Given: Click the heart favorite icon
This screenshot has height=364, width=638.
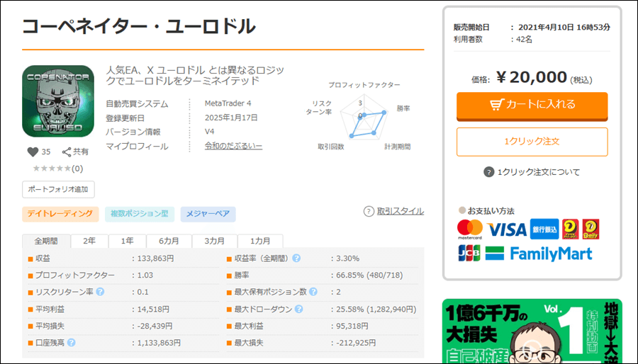Looking at the screenshot, I should pyautogui.click(x=32, y=152).
